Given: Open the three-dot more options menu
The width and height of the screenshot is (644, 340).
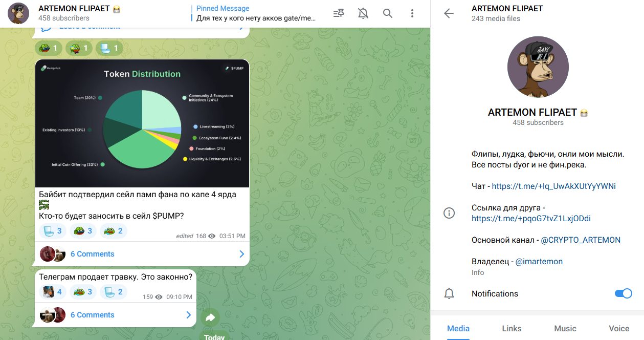Looking at the screenshot, I should [x=412, y=13].
